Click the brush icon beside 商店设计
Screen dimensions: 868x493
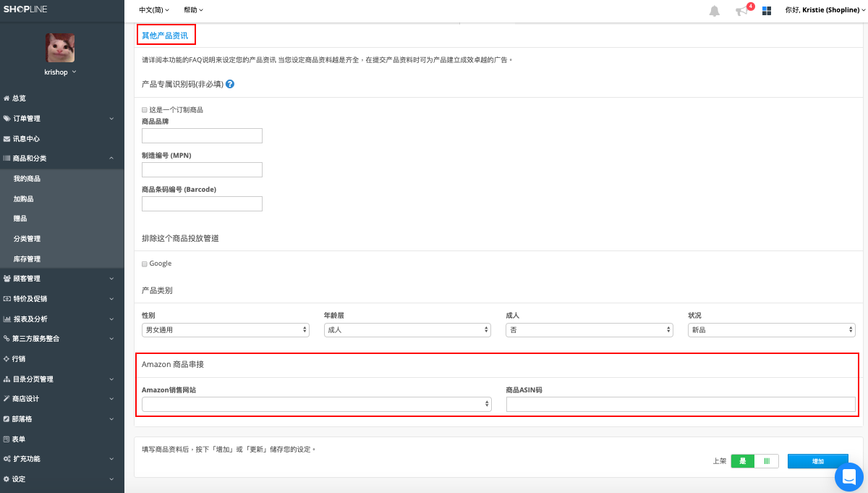(x=7, y=398)
